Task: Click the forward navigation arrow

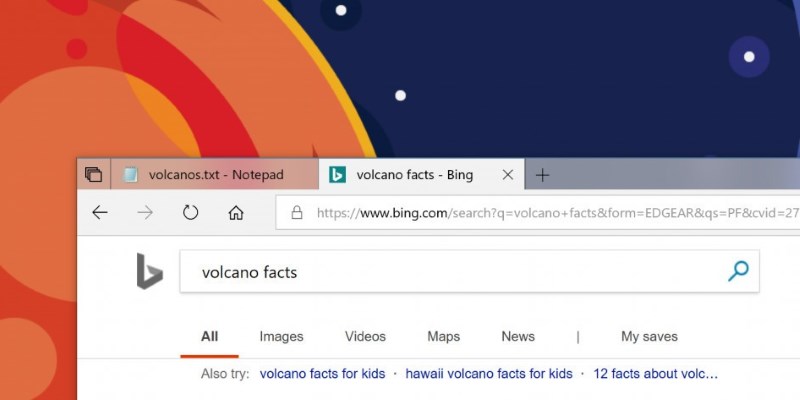Action: coord(145,212)
